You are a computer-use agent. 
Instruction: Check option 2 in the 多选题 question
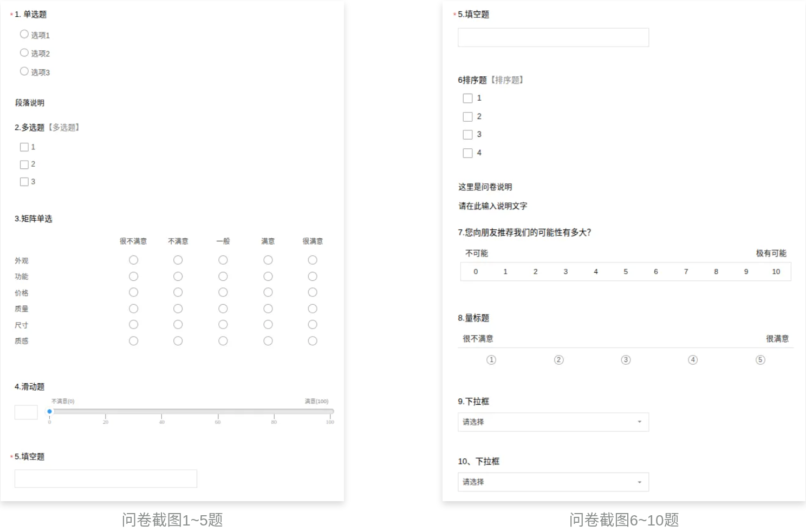pyautogui.click(x=25, y=164)
